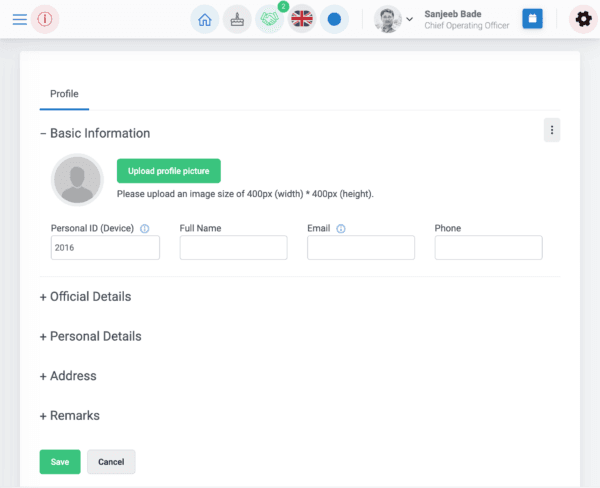This screenshot has height=488, width=600.
Task: Open user dropdown chevron beside avatar
Action: point(409,19)
